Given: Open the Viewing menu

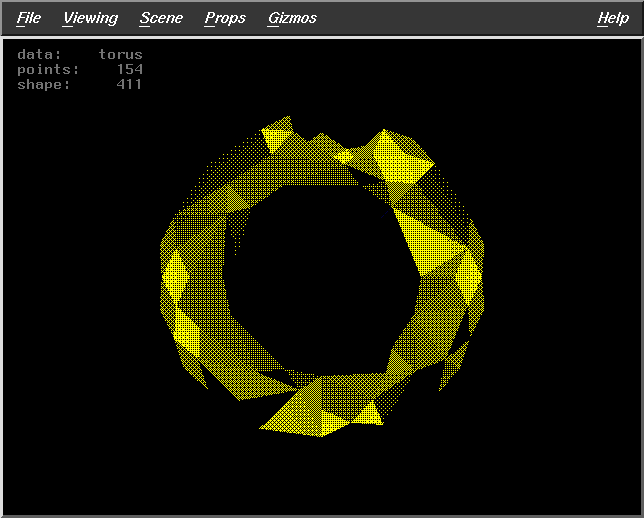Looking at the screenshot, I should [90, 18].
